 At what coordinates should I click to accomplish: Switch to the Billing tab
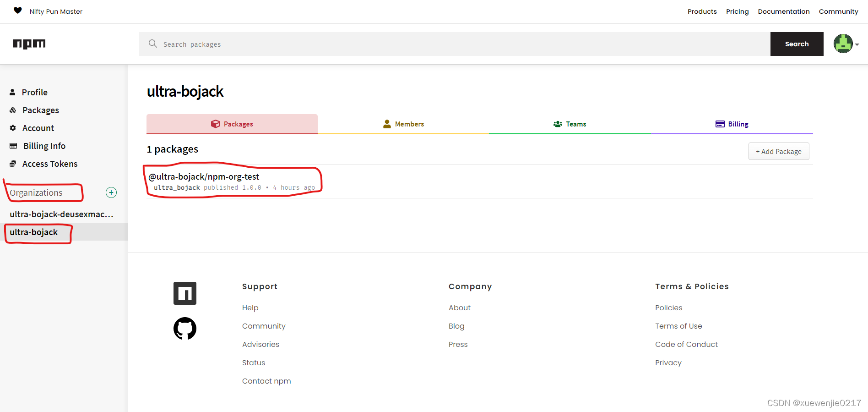pos(732,124)
